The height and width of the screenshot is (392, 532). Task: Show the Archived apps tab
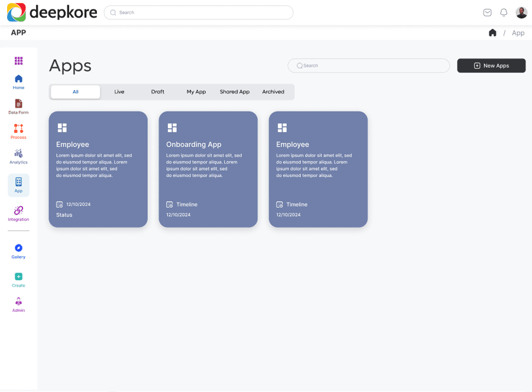pyautogui.click(x=273, y=92)
